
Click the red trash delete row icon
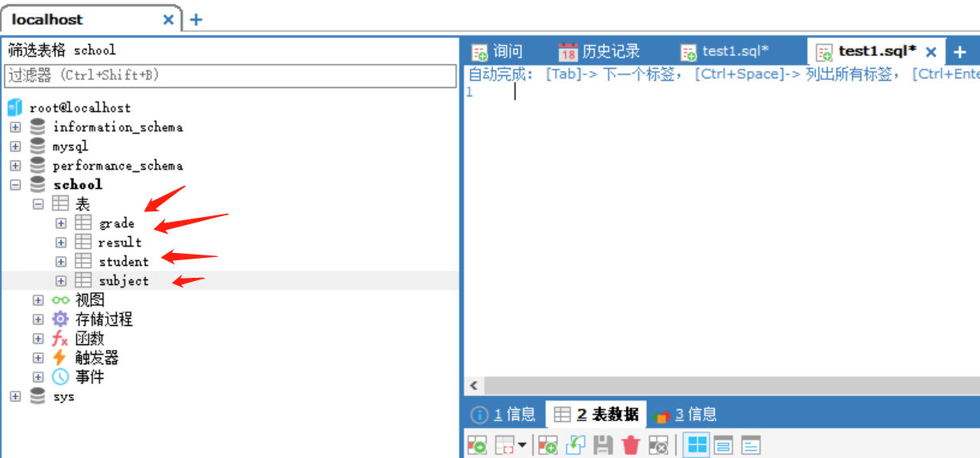coord(631,445)
